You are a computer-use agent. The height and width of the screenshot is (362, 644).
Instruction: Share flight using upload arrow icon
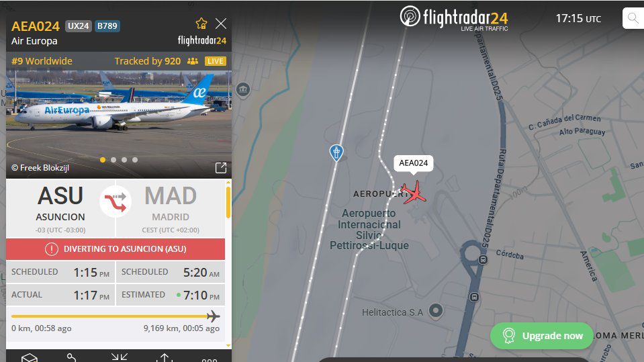coord(165,357)
